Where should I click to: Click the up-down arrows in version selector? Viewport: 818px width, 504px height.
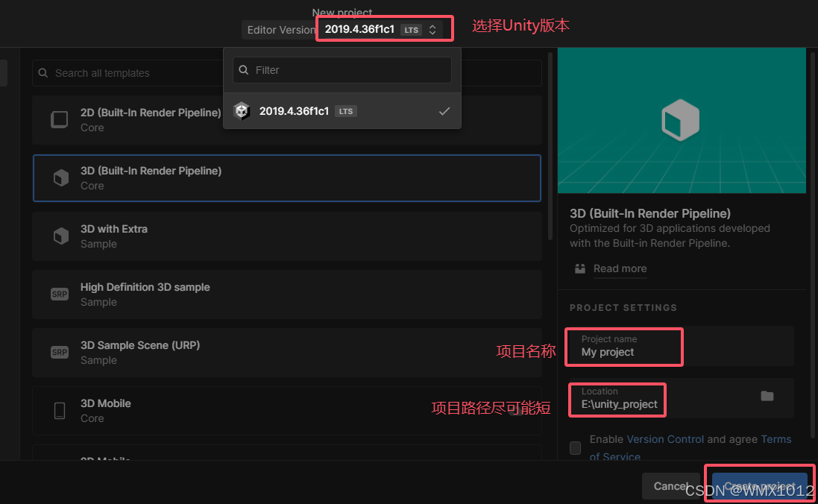(432, 30)
